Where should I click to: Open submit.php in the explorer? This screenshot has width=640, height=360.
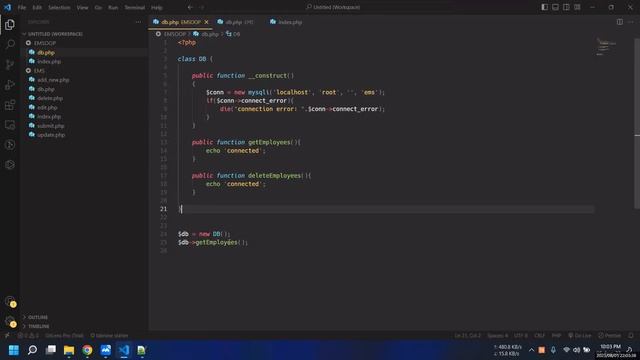click(x=51, y=126)
